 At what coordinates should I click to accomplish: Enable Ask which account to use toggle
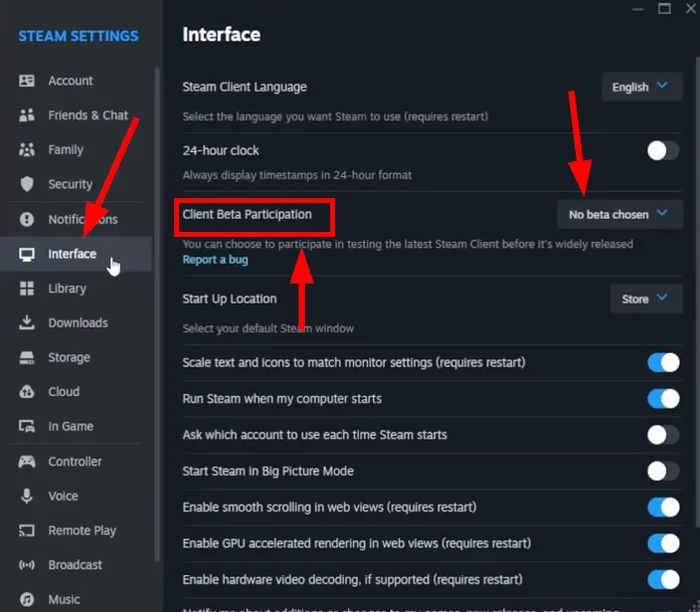click(x=663, y=435)
